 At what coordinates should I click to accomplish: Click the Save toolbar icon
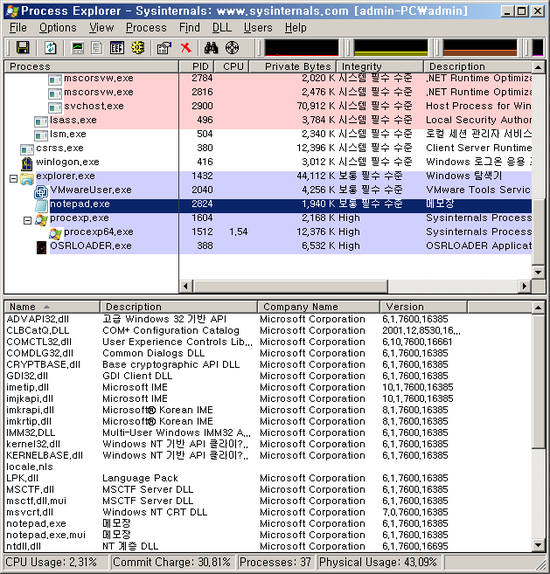click(x=23, y=48)
